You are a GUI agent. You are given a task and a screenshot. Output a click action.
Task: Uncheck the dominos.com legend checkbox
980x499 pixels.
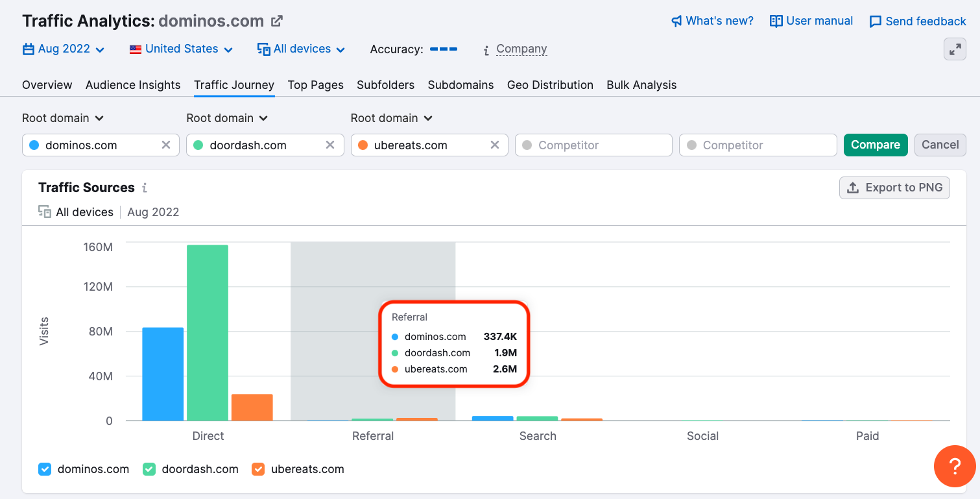click(x=45, y=469)
